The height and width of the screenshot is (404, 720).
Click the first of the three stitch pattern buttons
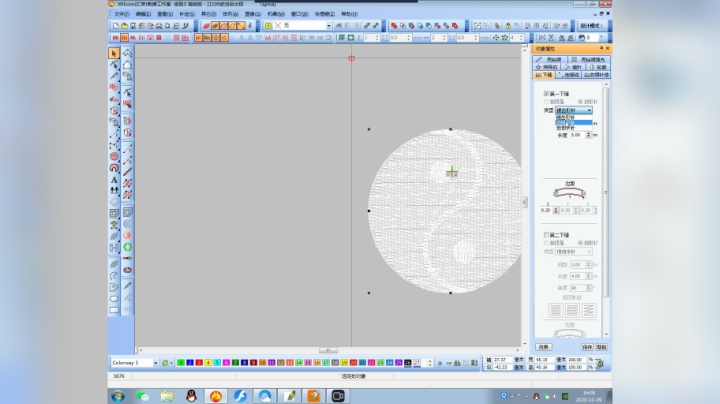(556, 310)
